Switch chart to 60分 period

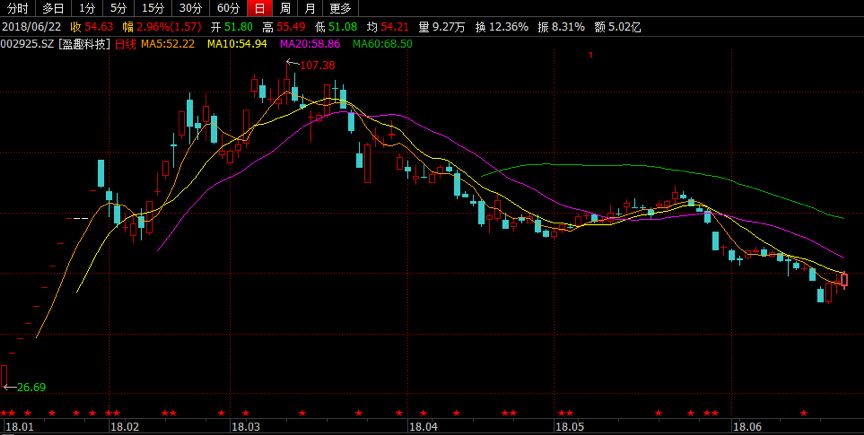pyautogui.click(x=229, y=8)
